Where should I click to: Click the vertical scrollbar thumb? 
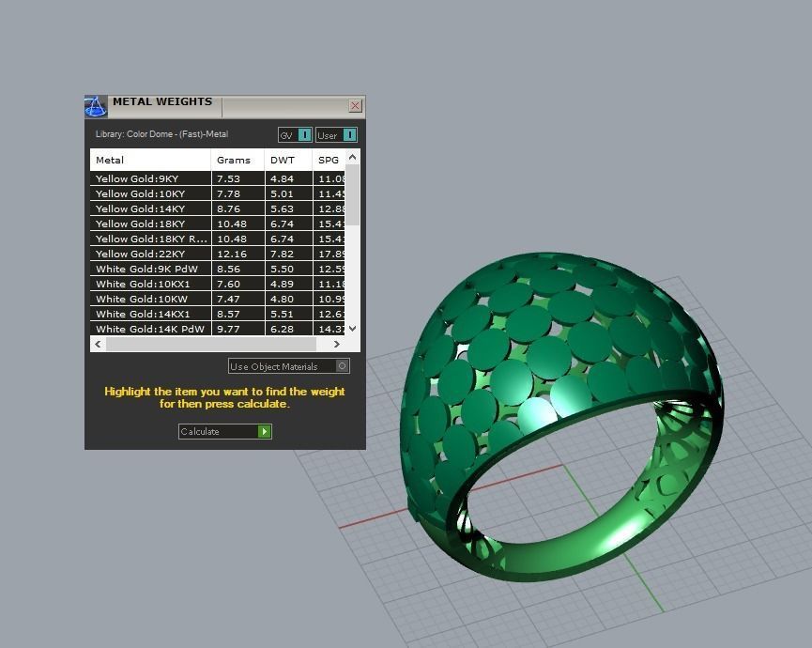353,194
